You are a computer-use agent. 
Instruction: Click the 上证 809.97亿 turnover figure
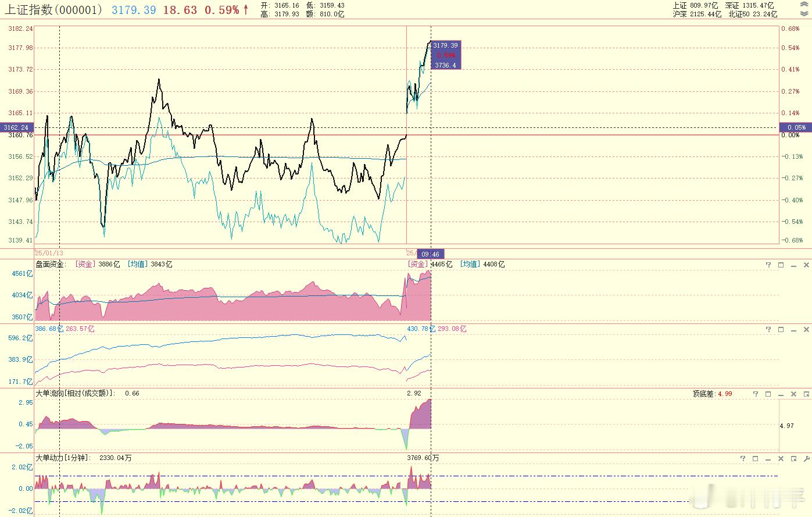(x=696, y=5)
